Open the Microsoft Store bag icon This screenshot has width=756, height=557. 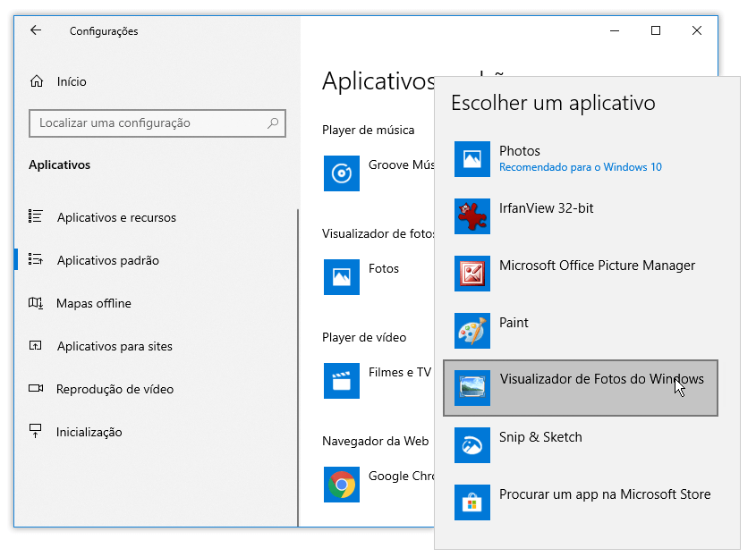471,502
